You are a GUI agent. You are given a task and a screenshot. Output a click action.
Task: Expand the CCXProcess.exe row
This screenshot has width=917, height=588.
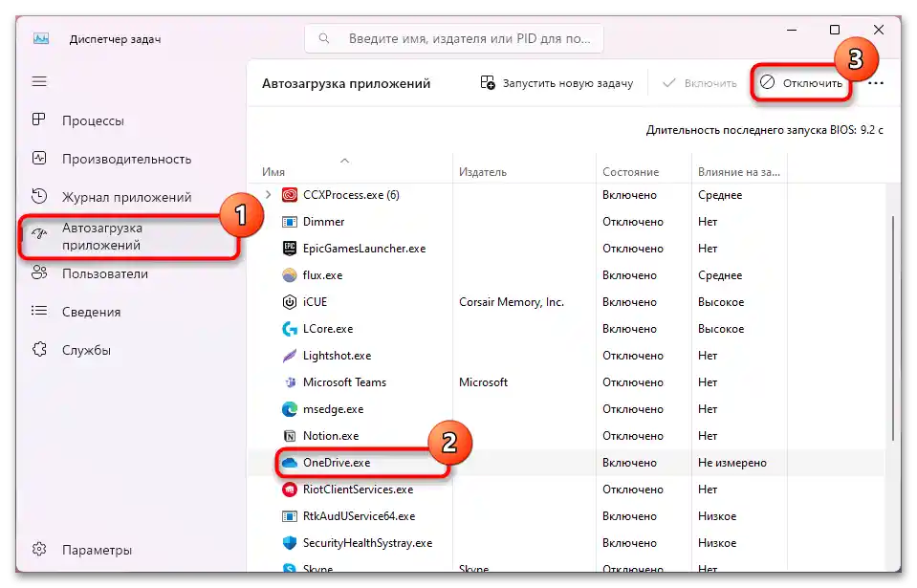pos(269,194)
